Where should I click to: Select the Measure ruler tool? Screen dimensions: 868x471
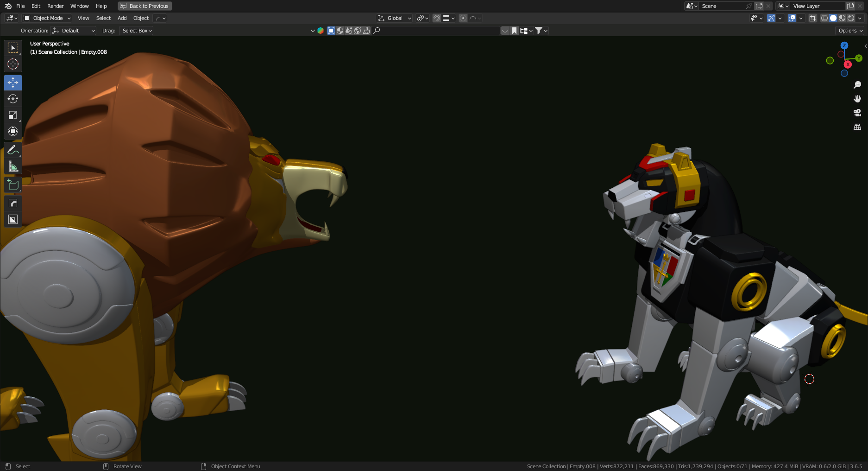[x=13, y=166]
